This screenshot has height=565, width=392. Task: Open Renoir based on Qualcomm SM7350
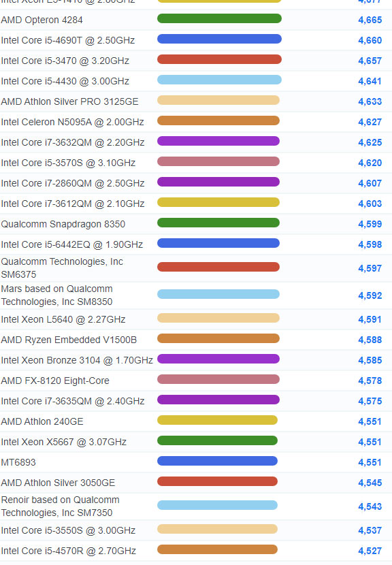coord(60,506)
